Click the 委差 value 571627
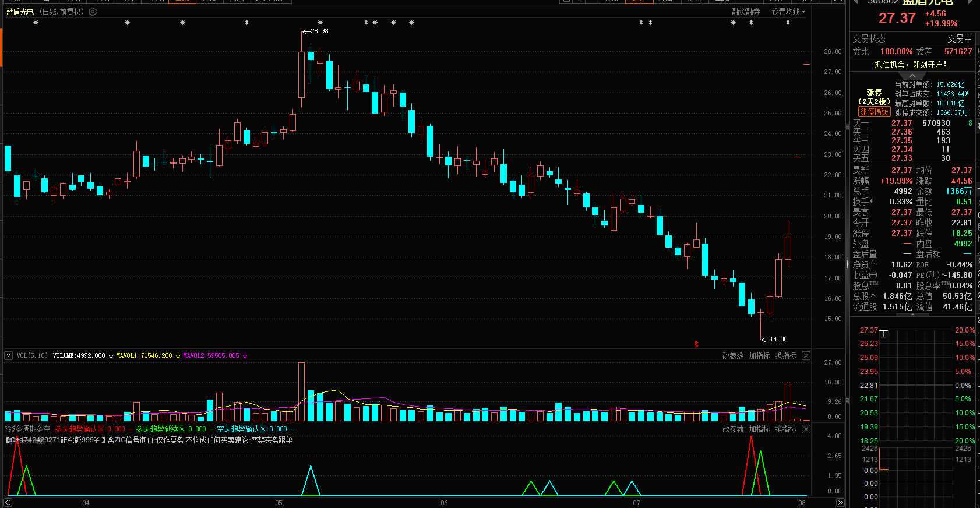The image size is (980, 508). 958,51
